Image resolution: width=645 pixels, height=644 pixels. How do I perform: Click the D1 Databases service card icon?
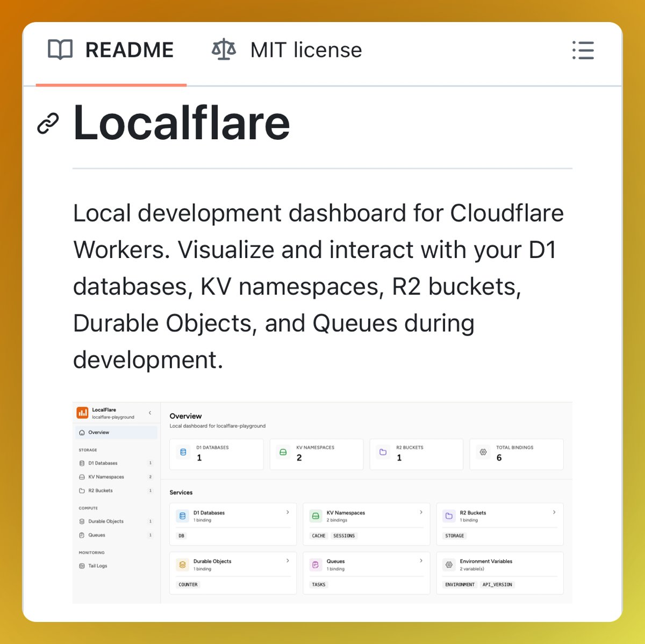pyautogui.click(x=183, y=516)
